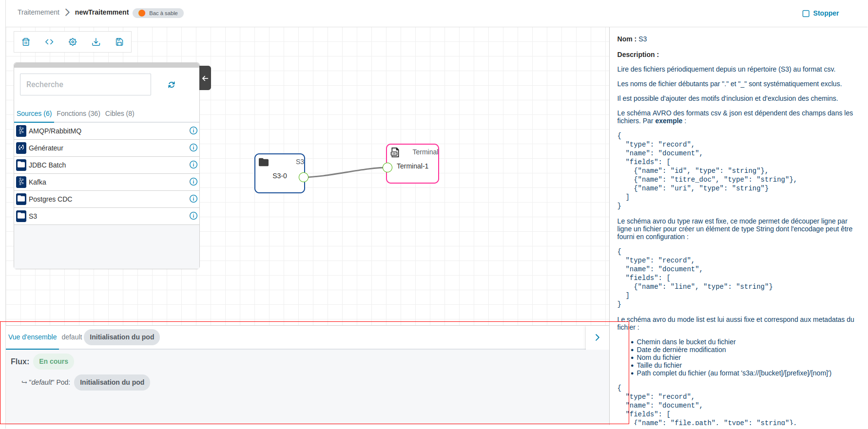Click the download icon in toolbar
Screen dimensions: 868x429
96,42
